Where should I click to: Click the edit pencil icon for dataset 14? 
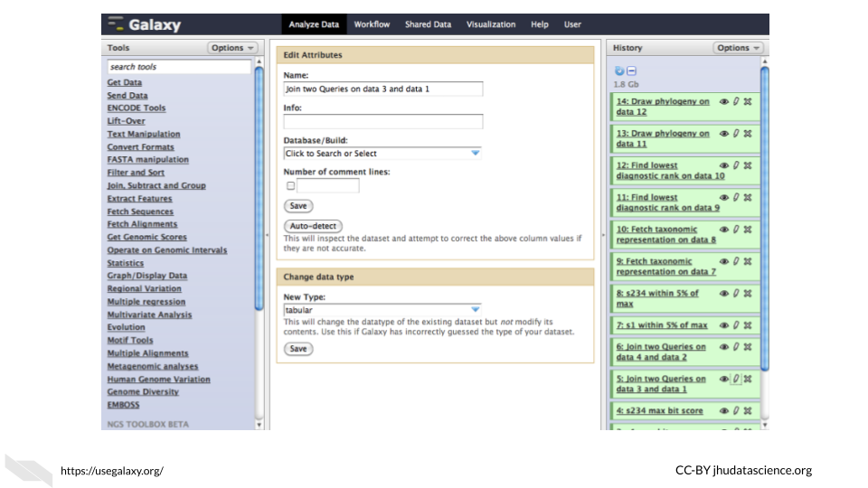tap(736, 102)
